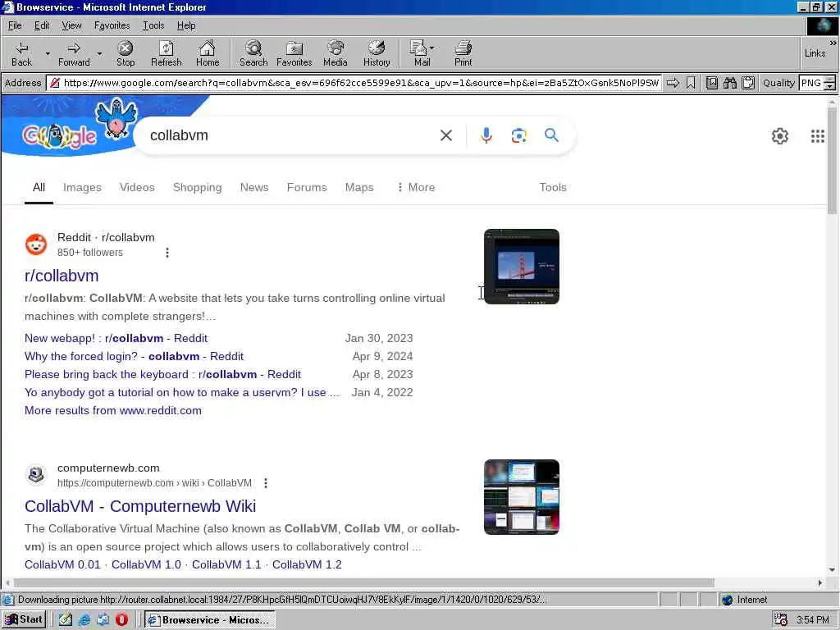The width and height of the screenshot is (840, 630).
Task: Open the Favorites menu
Action: pyautogui.click(x=112, y=25)
